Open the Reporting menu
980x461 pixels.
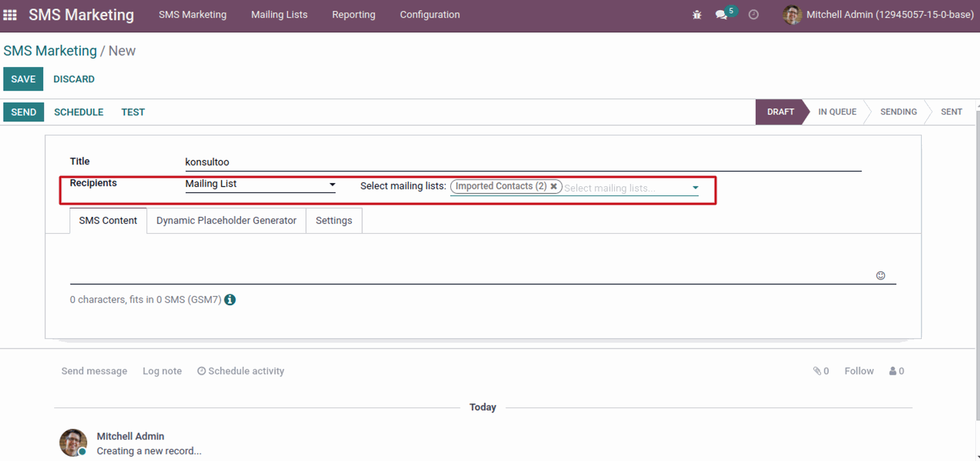point(354,15)
